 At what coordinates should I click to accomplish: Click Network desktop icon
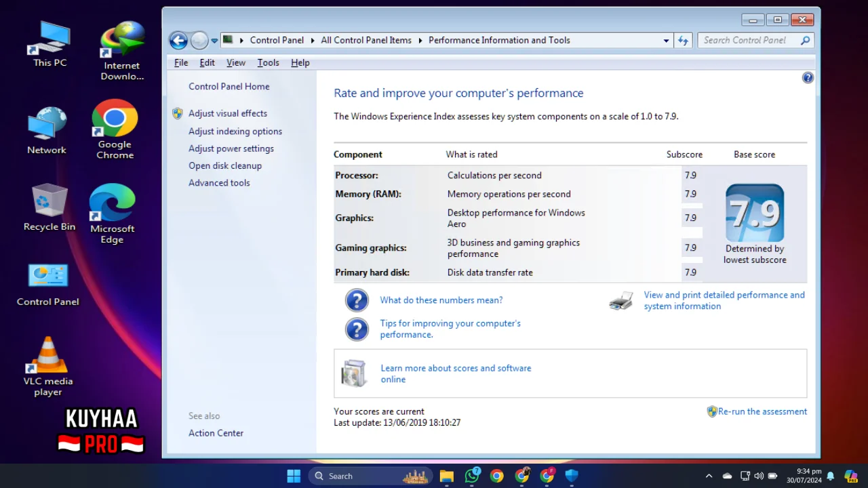click(x=47, y=130)
